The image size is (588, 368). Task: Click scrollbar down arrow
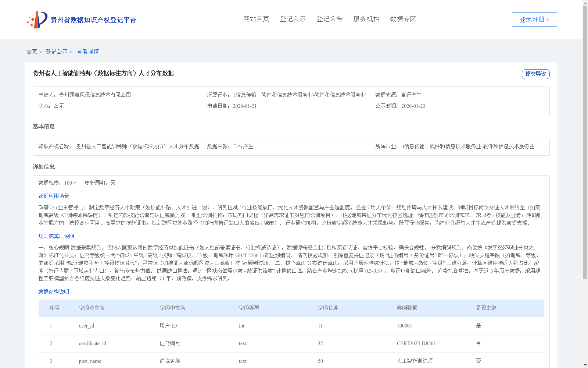[x=585, y=365]
